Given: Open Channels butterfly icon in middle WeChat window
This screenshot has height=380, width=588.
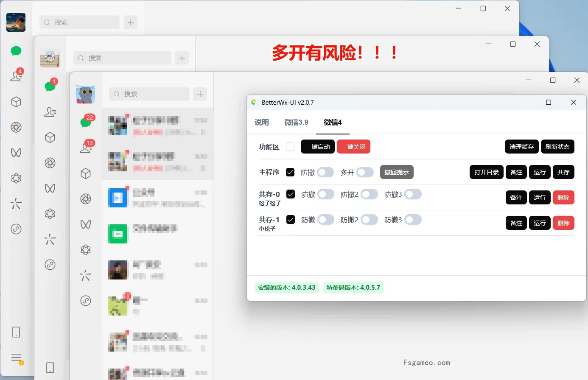Looking at the screenshot, I should (x=50, y=188).
